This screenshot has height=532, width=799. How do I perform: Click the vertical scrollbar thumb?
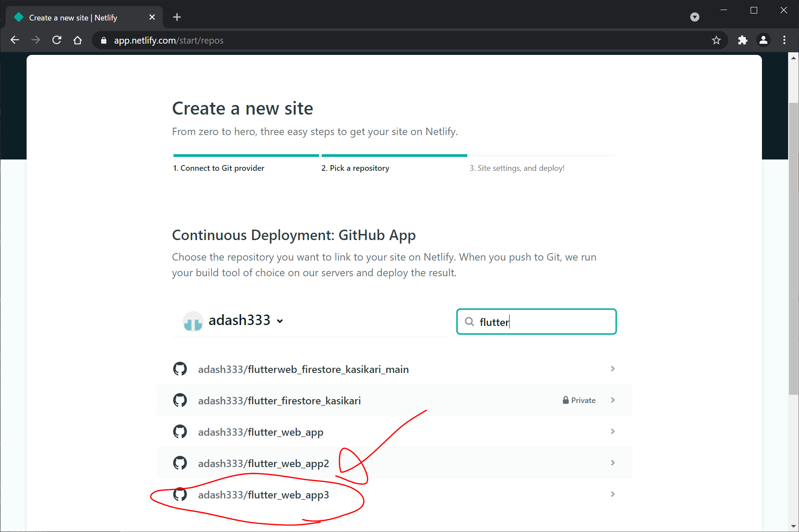coord(793,249)
